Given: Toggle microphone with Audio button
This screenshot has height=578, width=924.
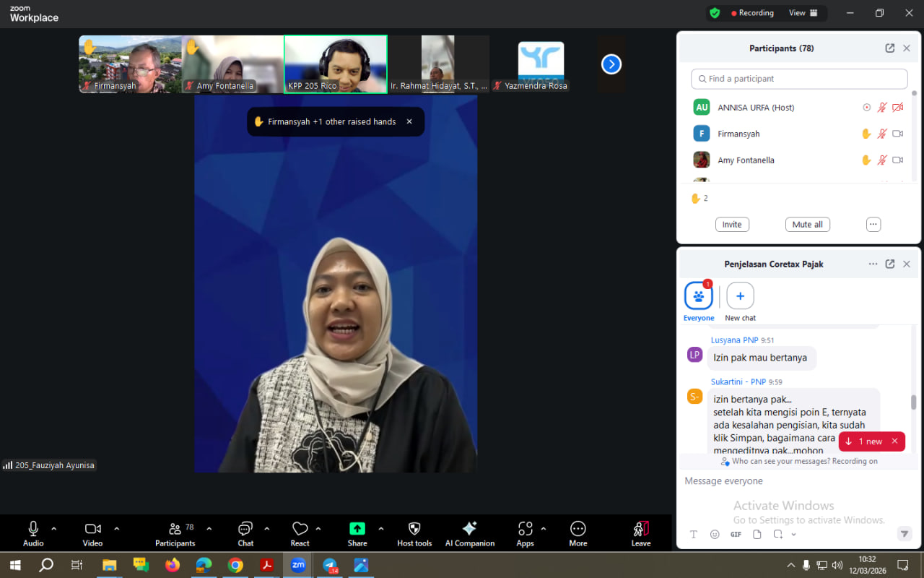Looking at the screenshot, I should (x=33, y=533).
